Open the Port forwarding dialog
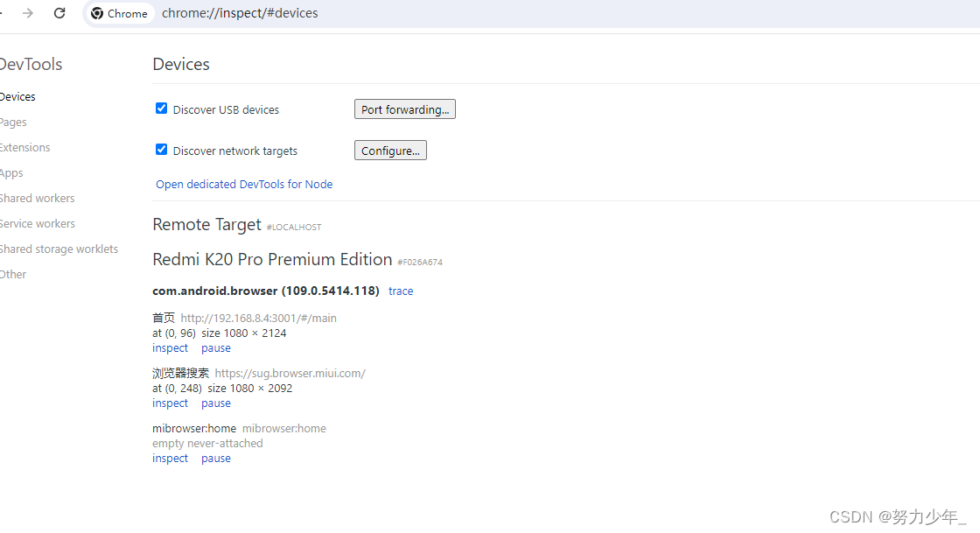Image resolution: width=980 pixels, height=533 pixels. coord(405,109)
